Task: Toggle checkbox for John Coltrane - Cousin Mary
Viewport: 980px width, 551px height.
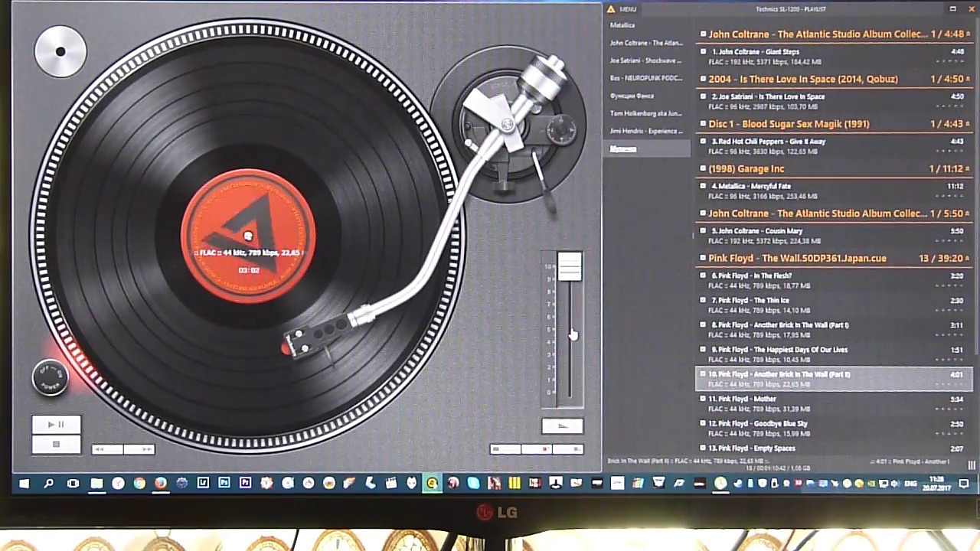Action: pos(703,231)
